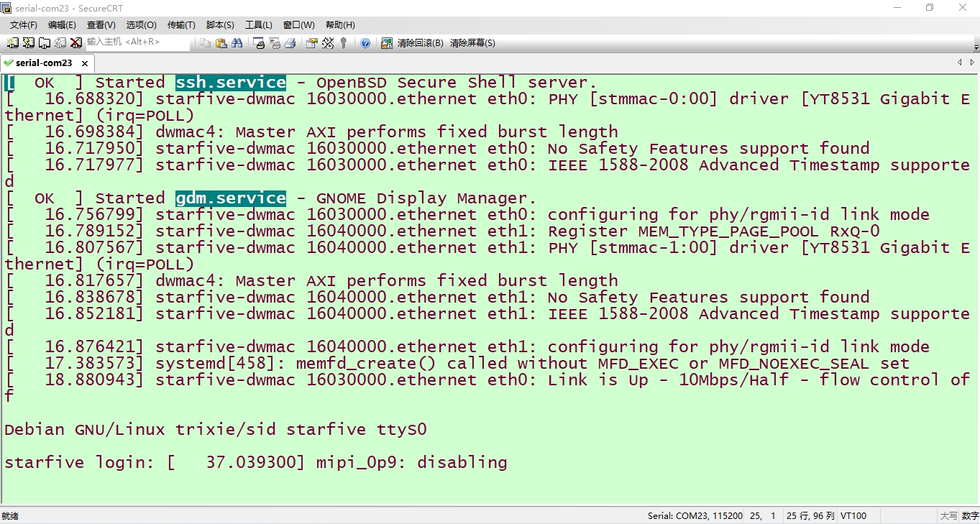Click the 清除屏幕(S) button
The image size is (980, 524).
coord(472,43)
